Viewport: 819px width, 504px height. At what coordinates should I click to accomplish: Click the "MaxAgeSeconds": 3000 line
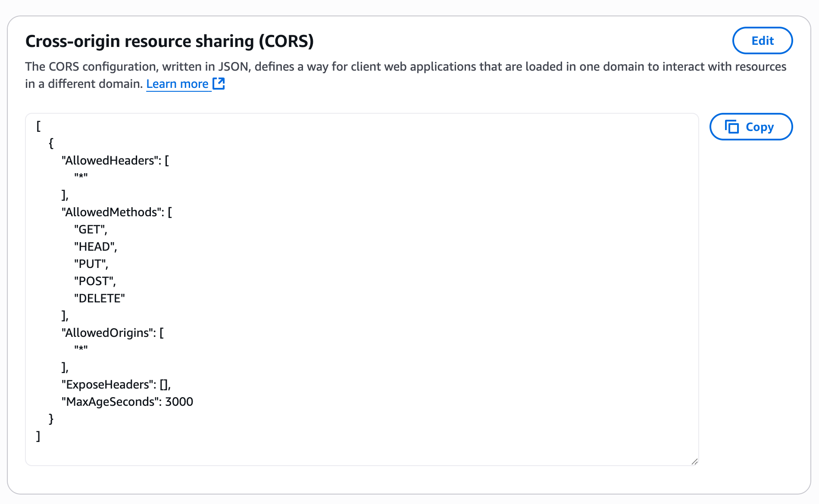click(127, 401)
